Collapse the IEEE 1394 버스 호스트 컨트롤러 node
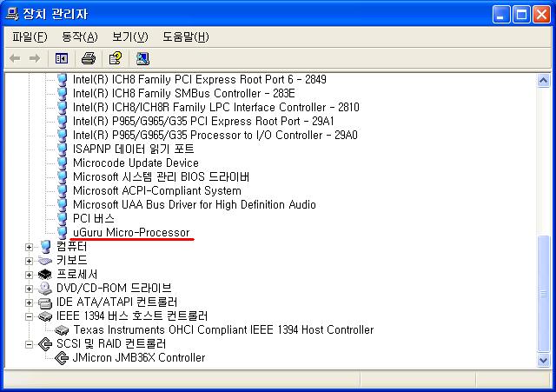Screen dimensions: 556x392 coord(29,316)
